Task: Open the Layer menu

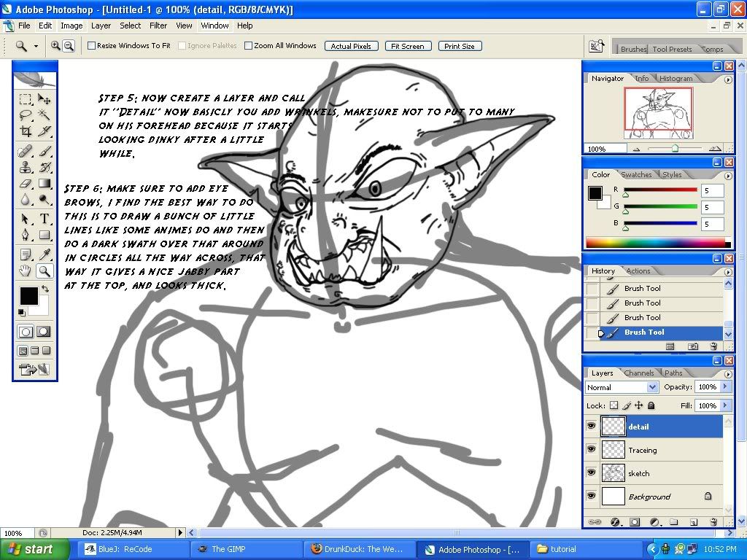Action: (101, 26)
